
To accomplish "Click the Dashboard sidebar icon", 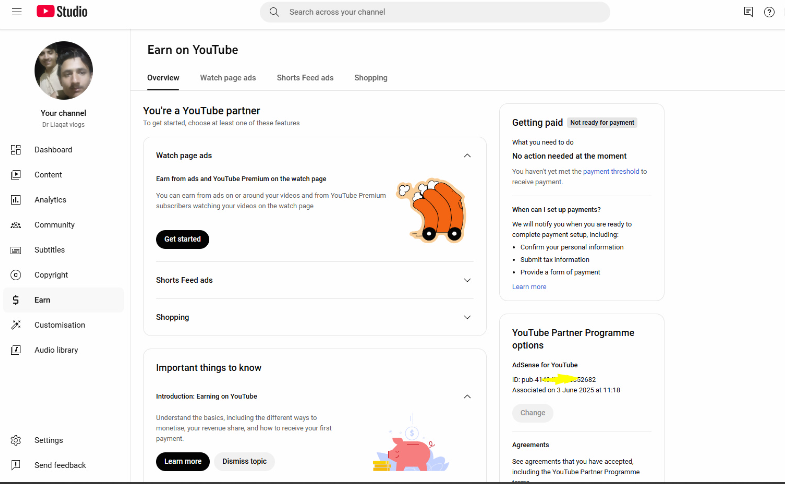I will (16, 150).
